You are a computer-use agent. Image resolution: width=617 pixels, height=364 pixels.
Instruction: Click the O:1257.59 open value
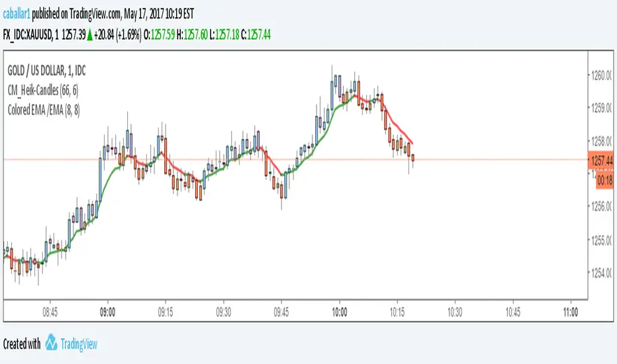click(159, 34)
